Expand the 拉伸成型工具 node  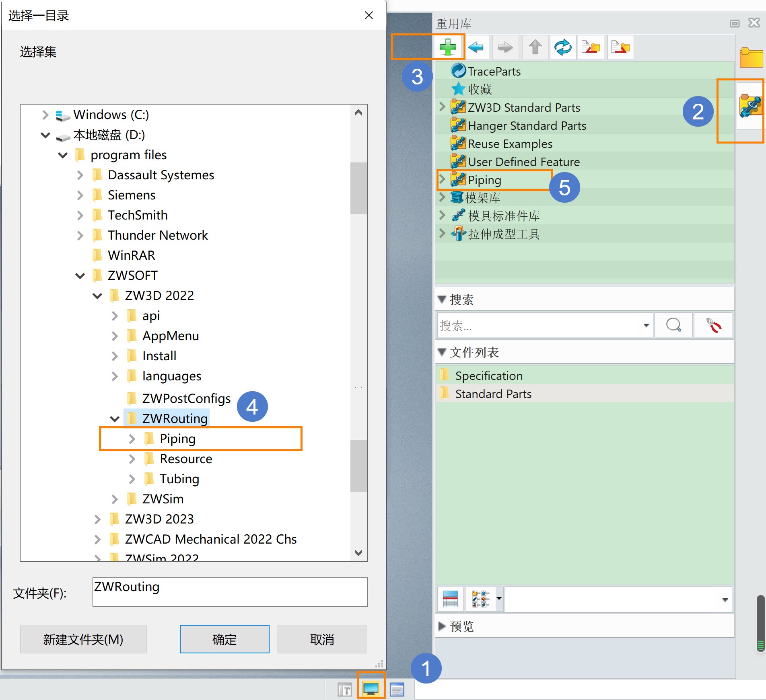pyautogui.click(x=442, y=233)
